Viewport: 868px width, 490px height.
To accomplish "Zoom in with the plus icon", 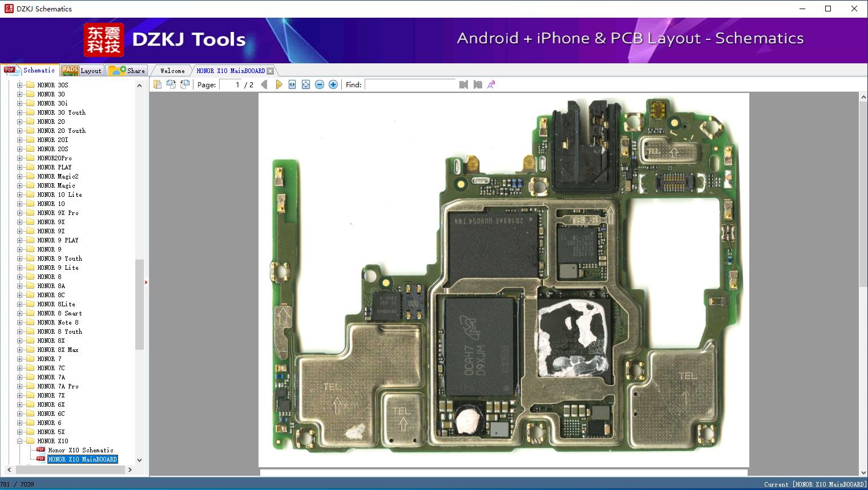I will (x=333, y=84).
